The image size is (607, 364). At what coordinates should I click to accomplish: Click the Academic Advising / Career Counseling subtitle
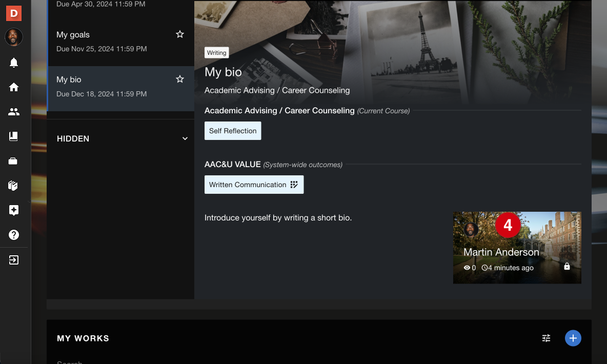[277, 90]
